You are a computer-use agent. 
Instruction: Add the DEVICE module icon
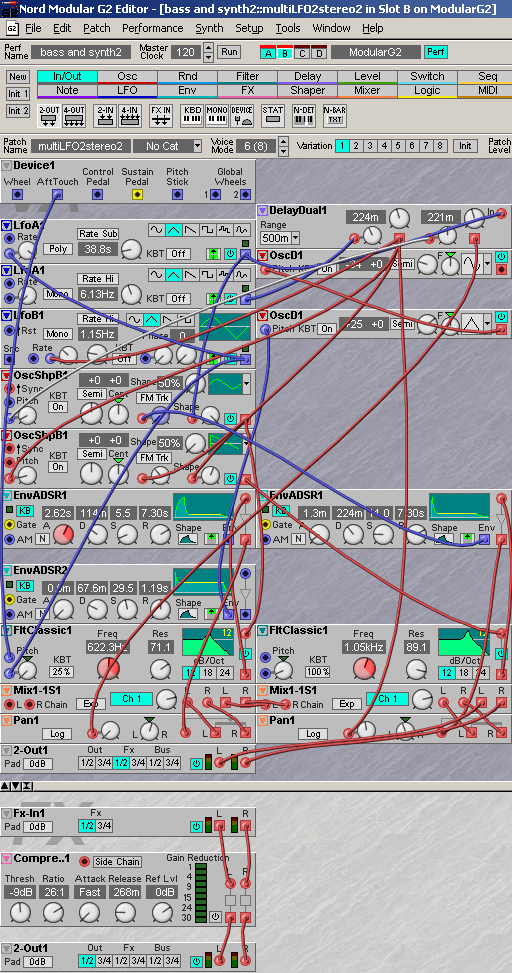(241, 116)
